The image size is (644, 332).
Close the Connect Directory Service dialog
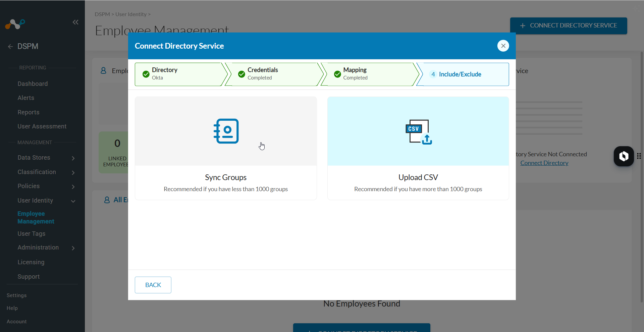503,46
